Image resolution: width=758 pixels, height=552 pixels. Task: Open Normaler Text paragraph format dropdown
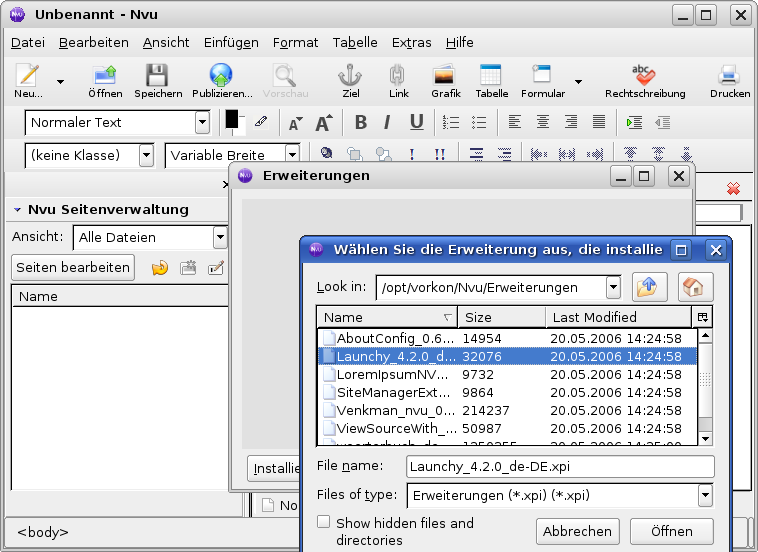pos(203,122)
